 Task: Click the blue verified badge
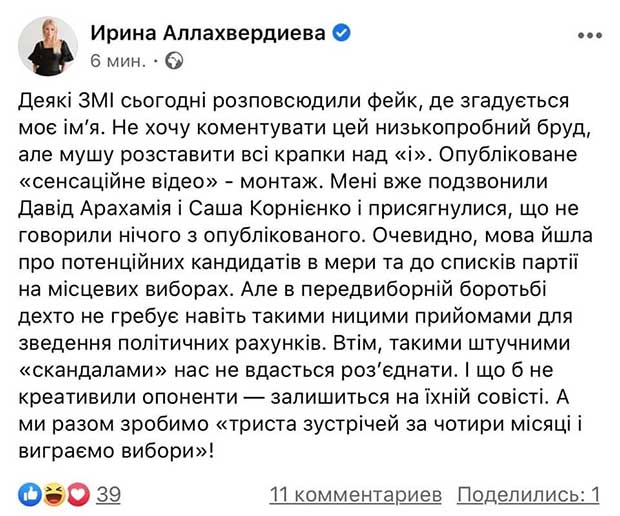tap(342, 33)
